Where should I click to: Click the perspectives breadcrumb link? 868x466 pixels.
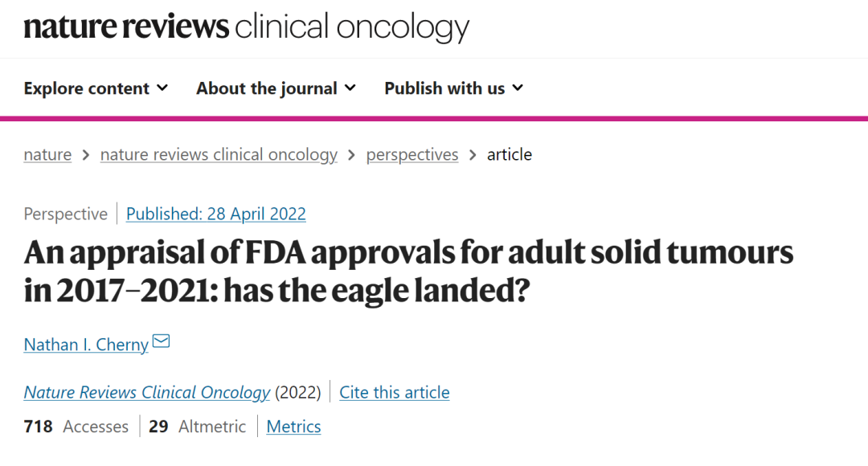tap(412, 154)
